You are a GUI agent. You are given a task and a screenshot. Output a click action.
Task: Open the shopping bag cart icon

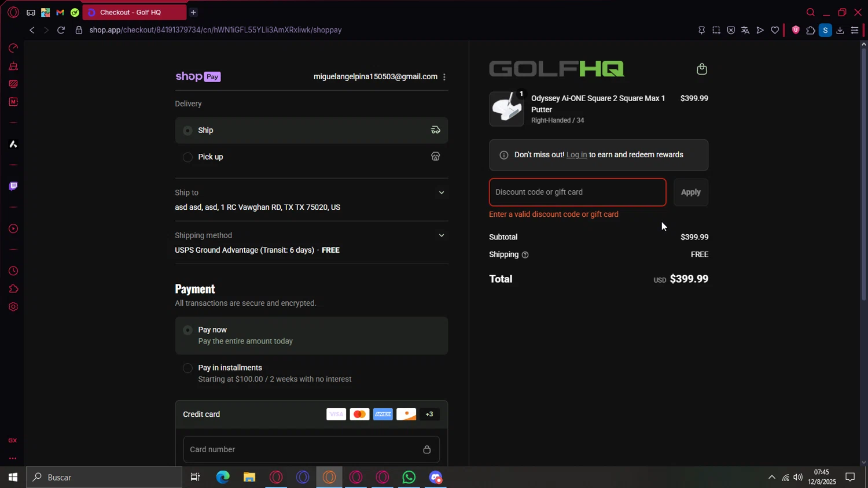point(702,69)
